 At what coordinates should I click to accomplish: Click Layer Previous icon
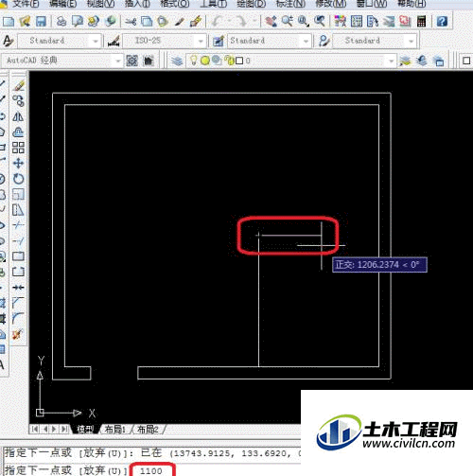click(423, 61)
